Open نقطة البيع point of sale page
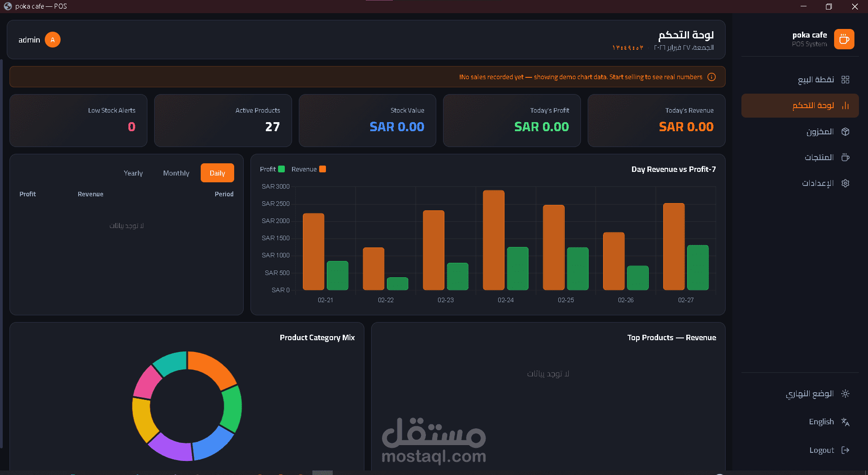This screenshot has width=868, height=475. pos(800,80)
